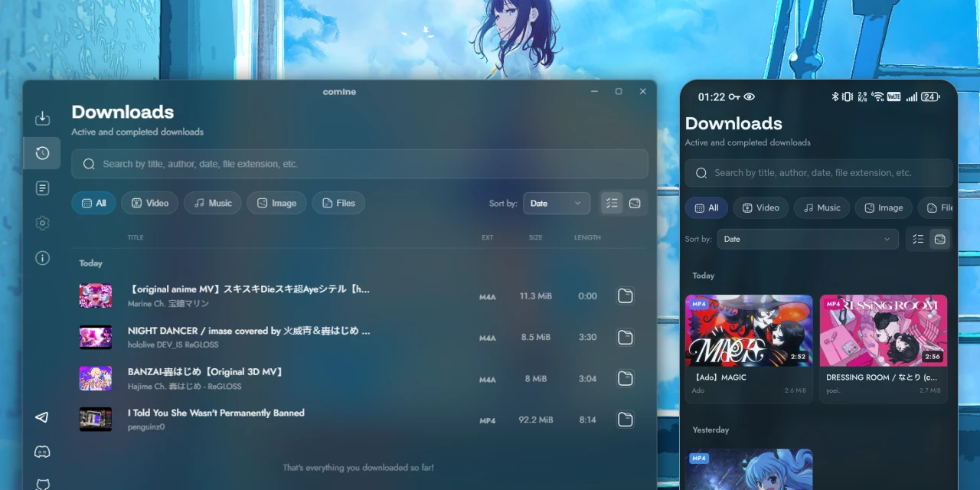Open the Sort by Date dropdown on phone

pos(808,239)
